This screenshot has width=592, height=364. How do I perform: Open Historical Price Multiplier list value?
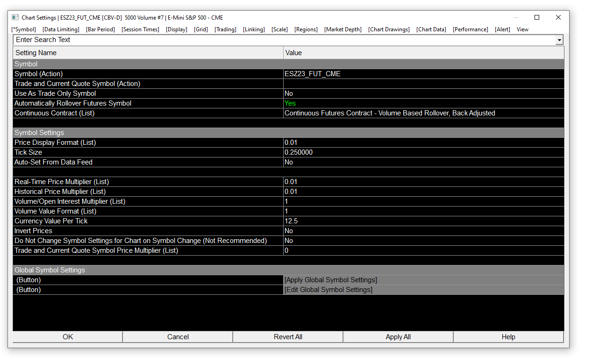coord(423,192)
